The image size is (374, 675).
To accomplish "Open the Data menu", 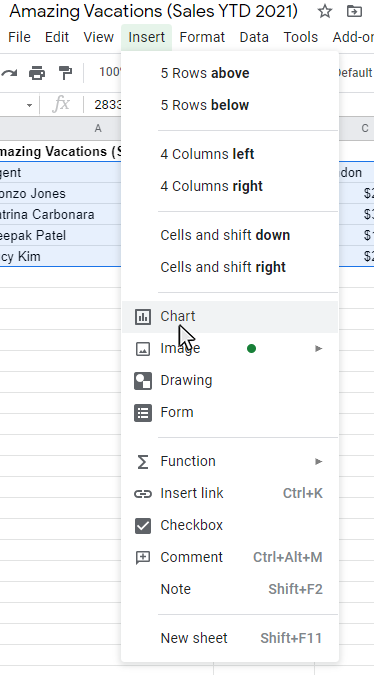I will click(x=254, y=37).
